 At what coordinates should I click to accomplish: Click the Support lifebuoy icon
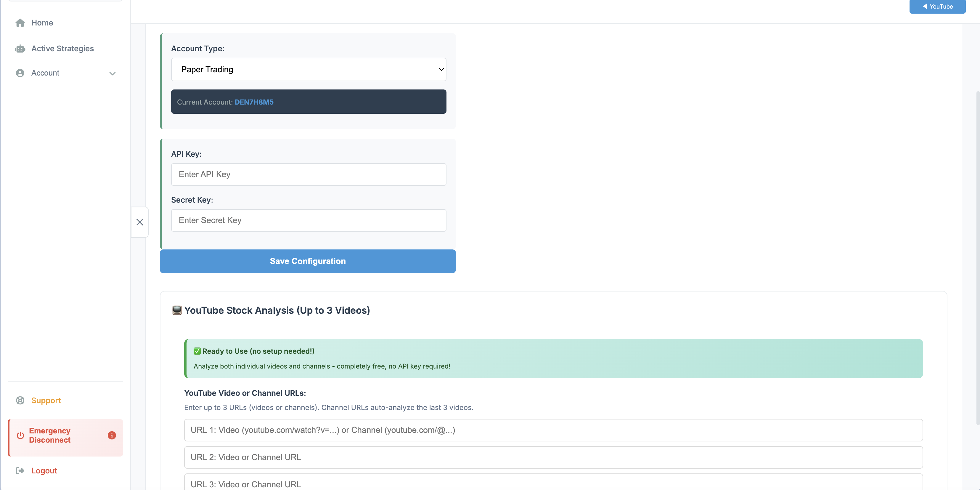[x=20, y=401]
